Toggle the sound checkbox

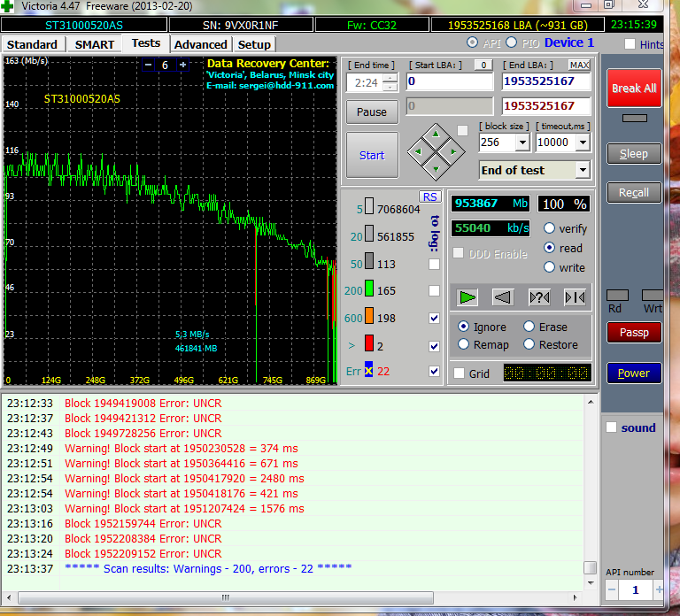tap(611, 428)
